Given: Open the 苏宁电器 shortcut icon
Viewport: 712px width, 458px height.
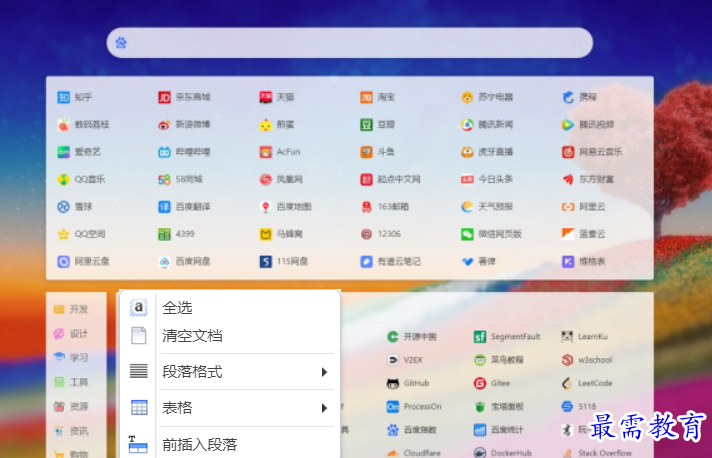Looking at the screenshot, I should pyautogui.click(x=467, y=97).
